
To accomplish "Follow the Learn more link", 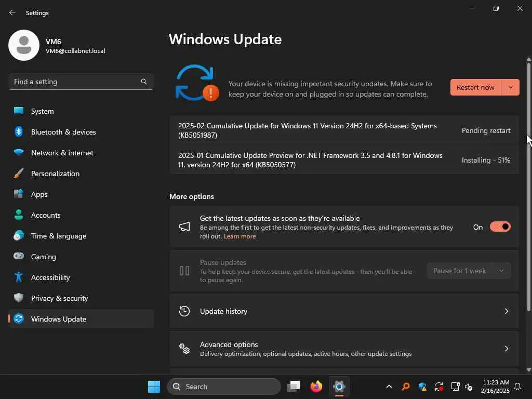I will 240,236.
